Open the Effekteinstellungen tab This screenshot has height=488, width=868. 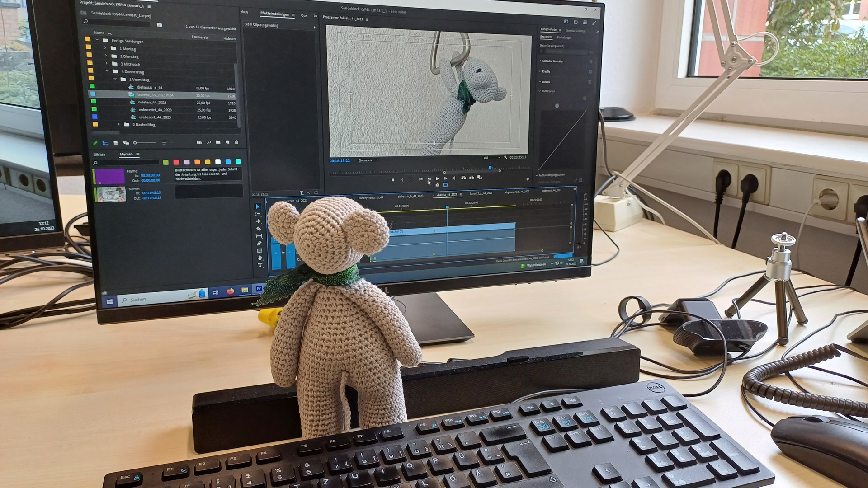coord(274,14)
